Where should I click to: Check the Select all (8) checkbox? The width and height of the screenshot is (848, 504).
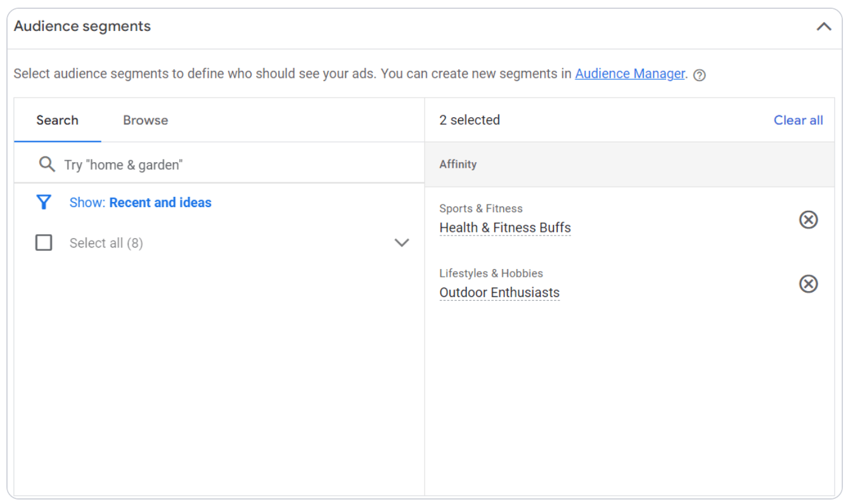pyautogui.click(x=43, y=243)
